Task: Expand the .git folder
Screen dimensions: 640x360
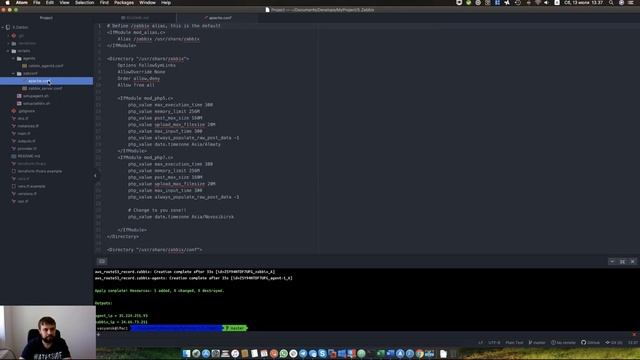Action: 8,36
